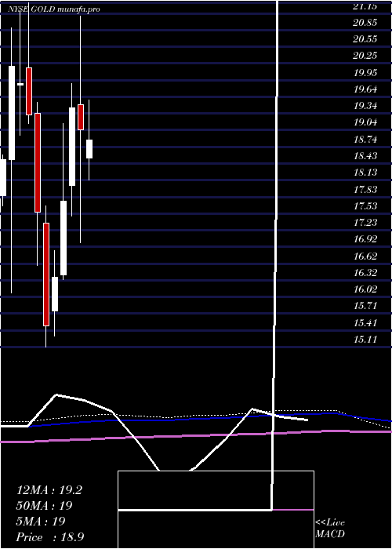The width and height of the screenshot is (392, 549).
Task: Click the 19.64 price axis label
Action: point(365,89)
